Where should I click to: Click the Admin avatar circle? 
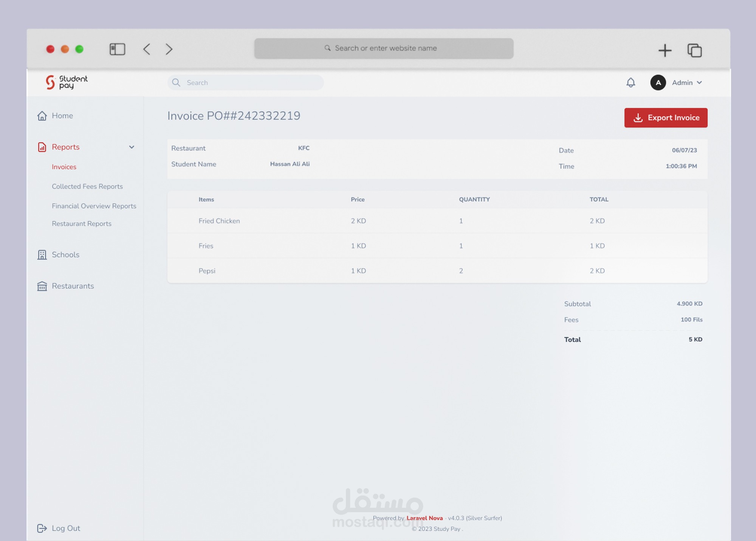click(658, 82)
